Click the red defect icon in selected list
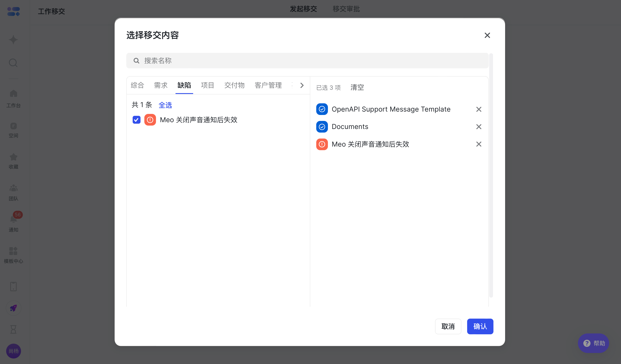 pos(322,144)
